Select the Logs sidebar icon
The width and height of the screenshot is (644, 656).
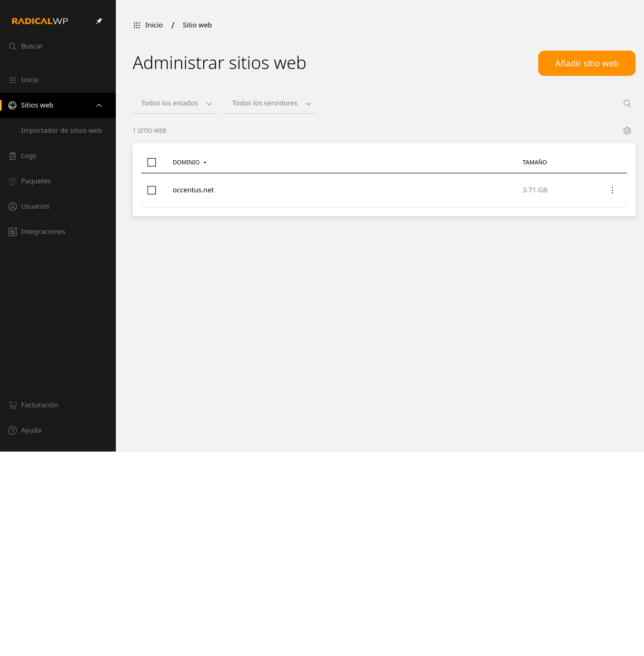pyautogui.click(x=13, y=155)
